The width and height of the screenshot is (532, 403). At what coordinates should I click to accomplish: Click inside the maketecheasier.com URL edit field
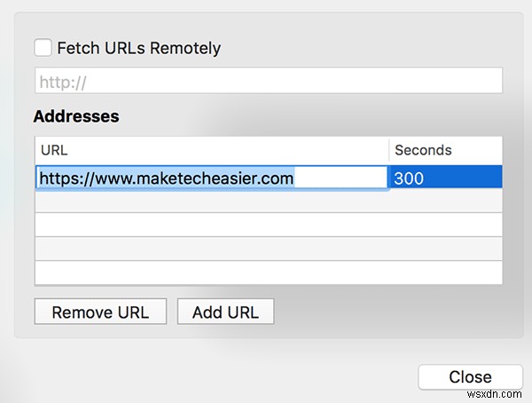click(x=211, y=178)
